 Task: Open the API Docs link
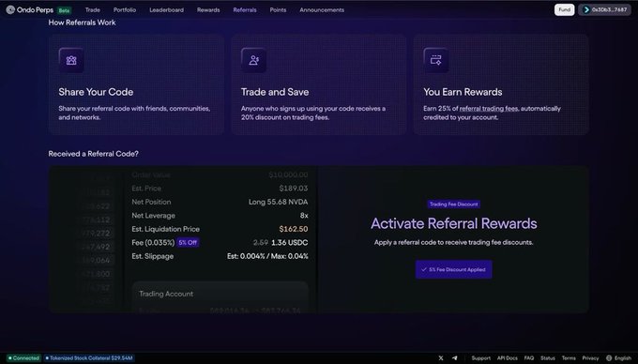(x=508, y=357)
